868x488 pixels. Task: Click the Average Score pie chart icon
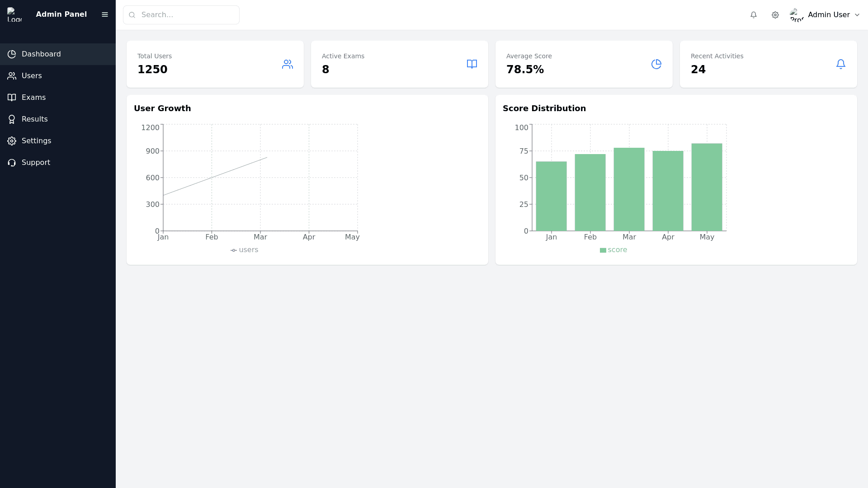tap(656, 64)
